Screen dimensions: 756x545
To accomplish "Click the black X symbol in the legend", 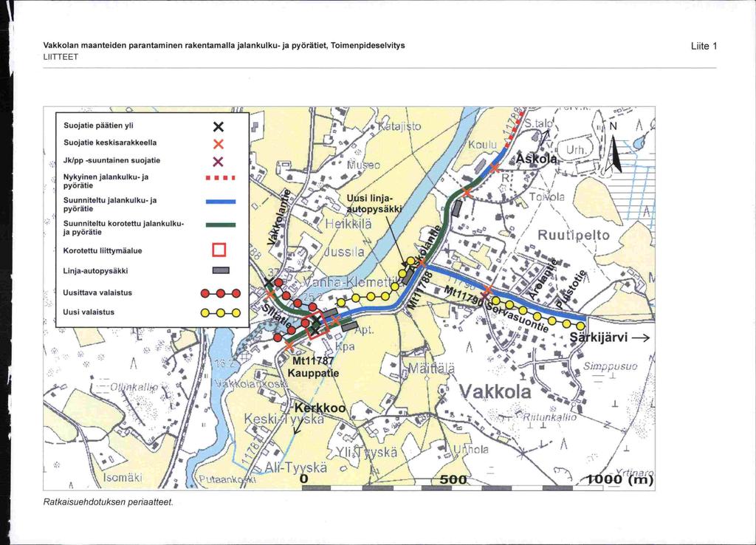I will coord(219,127).
